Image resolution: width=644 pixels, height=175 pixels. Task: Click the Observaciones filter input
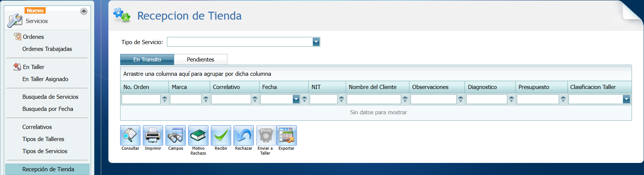point(434,99)
